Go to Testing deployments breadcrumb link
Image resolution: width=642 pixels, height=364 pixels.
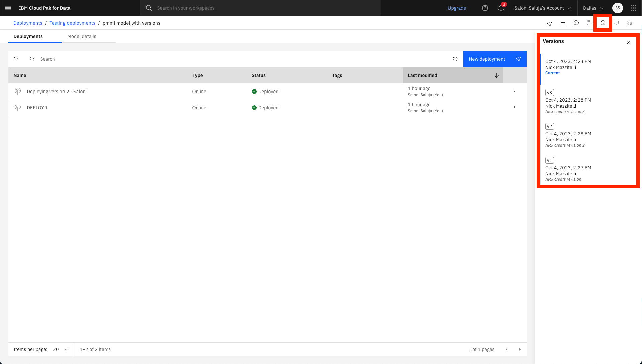pos(72,23)
